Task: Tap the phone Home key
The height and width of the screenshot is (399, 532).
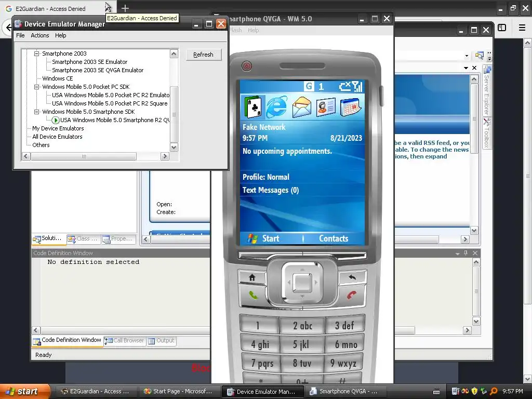Action: coord(252,277)
